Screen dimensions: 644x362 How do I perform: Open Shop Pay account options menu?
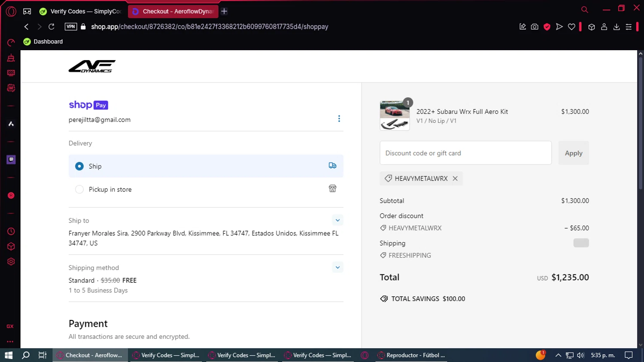339,119
